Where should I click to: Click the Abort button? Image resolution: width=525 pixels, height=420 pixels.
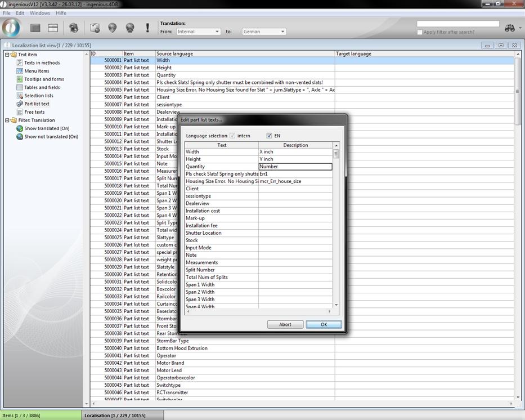click(285, 324)
